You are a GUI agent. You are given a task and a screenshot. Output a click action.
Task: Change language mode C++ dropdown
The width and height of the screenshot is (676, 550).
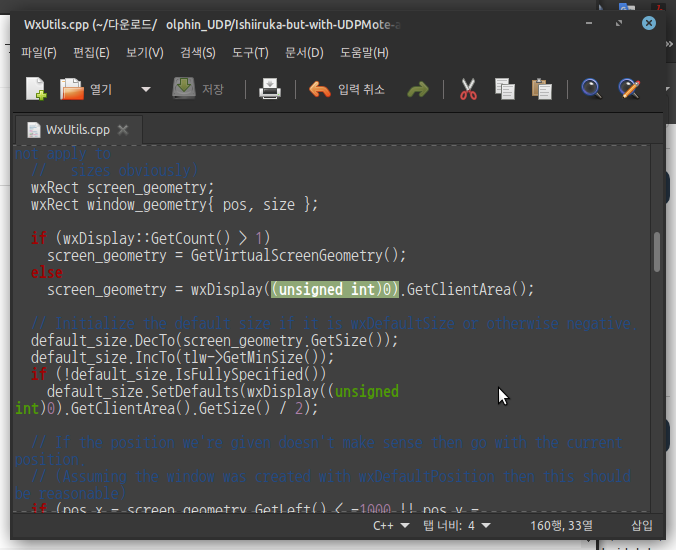tap(391, 525)
